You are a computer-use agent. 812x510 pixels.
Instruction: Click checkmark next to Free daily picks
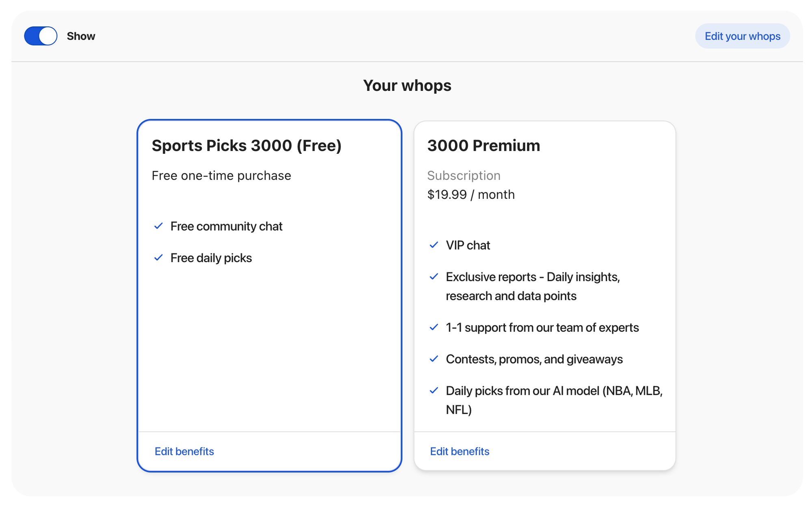[x=158, y=258]
